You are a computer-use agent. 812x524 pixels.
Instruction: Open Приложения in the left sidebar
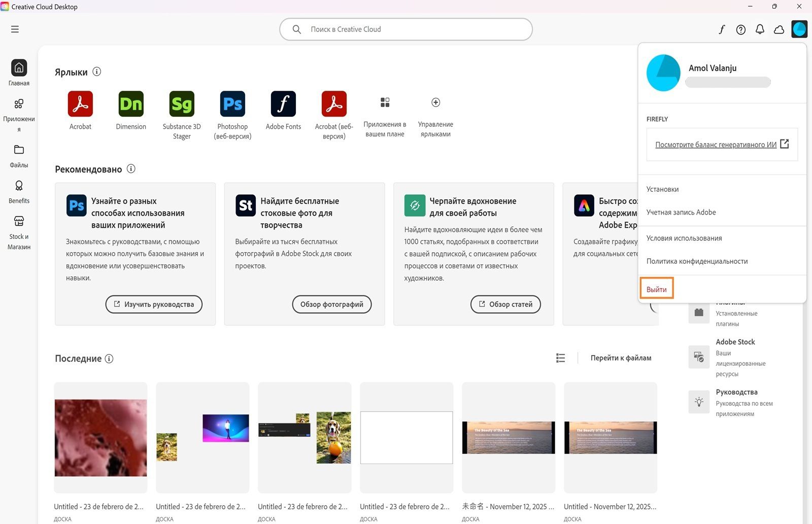click(x=19, y=115)
